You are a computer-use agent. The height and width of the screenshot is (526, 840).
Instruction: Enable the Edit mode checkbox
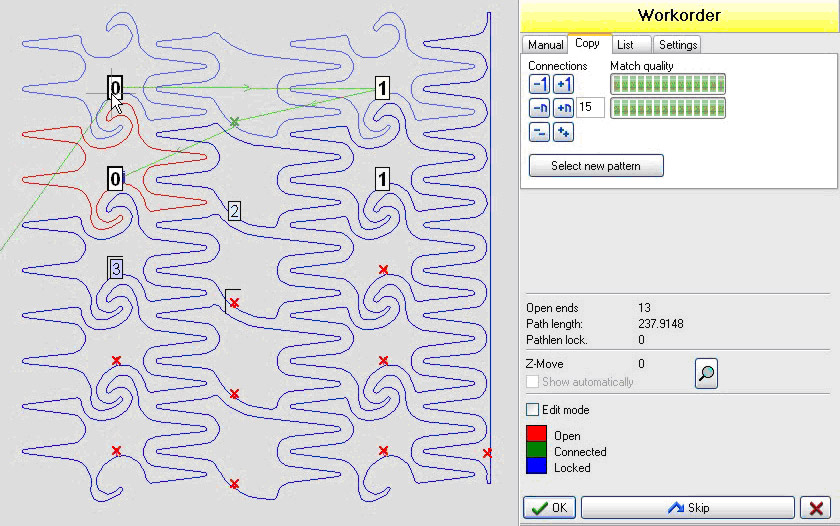click(533, 410)
